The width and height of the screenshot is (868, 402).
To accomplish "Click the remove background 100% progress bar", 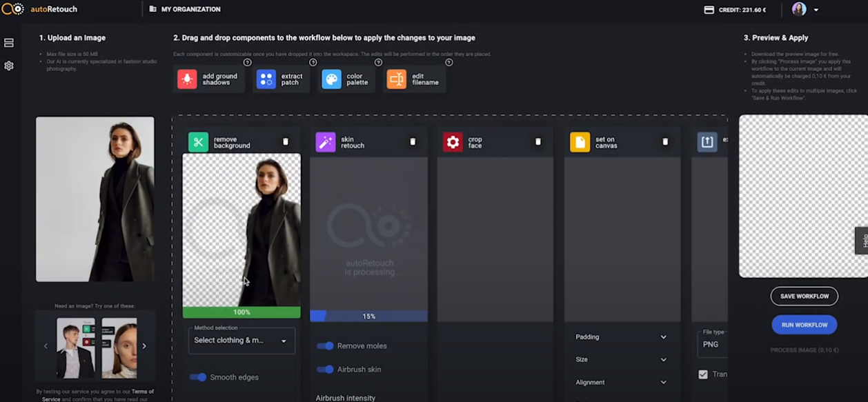I will pos(241,312).
